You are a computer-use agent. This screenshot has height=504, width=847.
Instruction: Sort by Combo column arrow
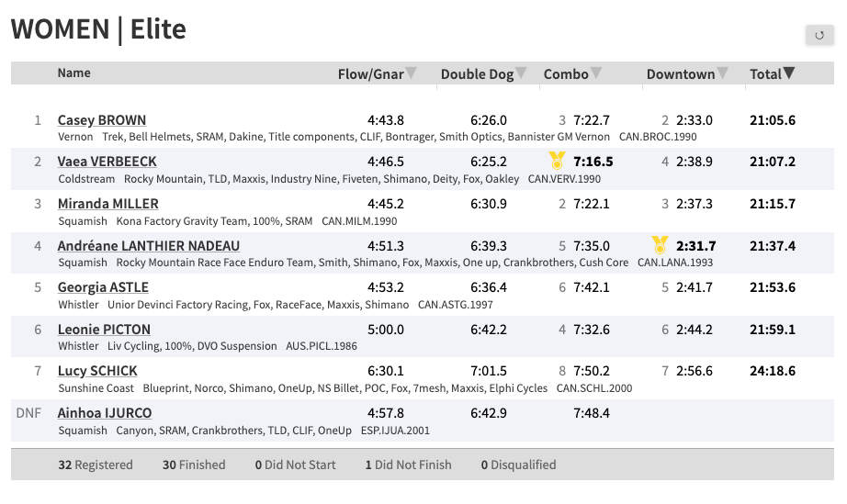click(x=596, y=73)
